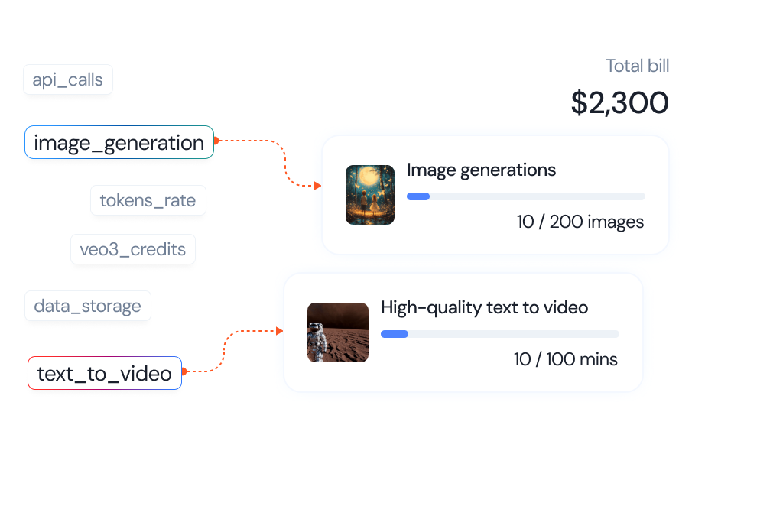This screenshot has width=783, height=532.
Task: Click the Image generations title
Action: 481,170
